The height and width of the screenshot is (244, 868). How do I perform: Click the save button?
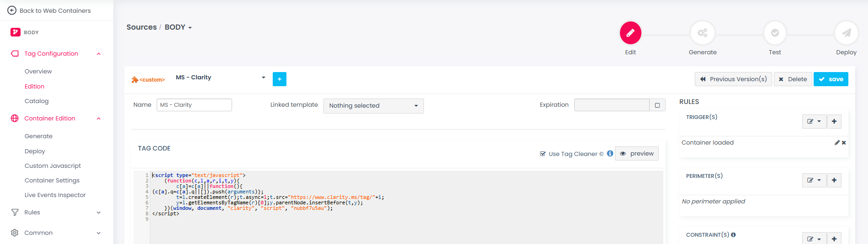tap(831, 79)
